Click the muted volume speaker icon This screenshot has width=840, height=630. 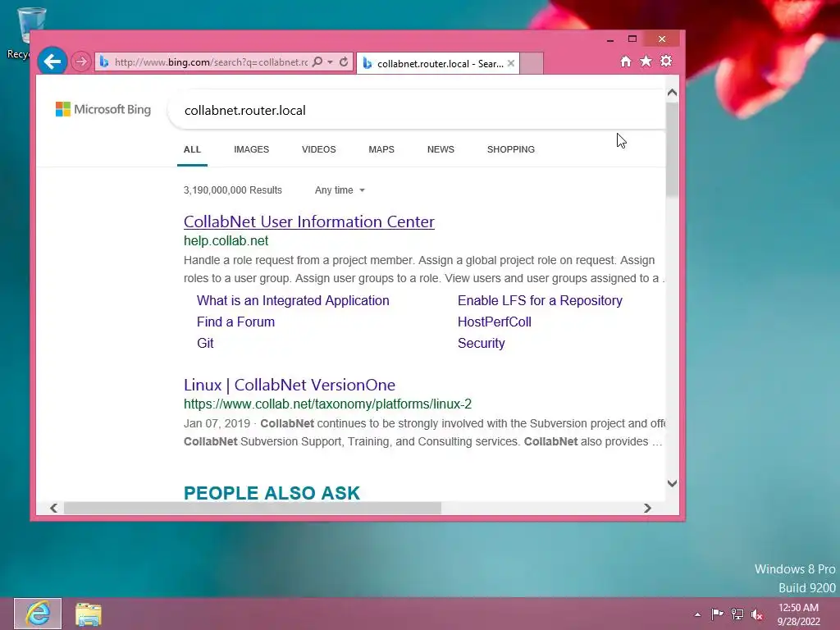757,614
